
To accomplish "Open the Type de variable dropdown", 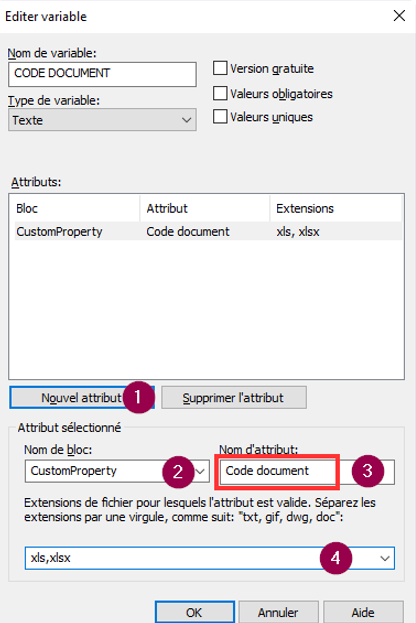I will pos(102,120).
